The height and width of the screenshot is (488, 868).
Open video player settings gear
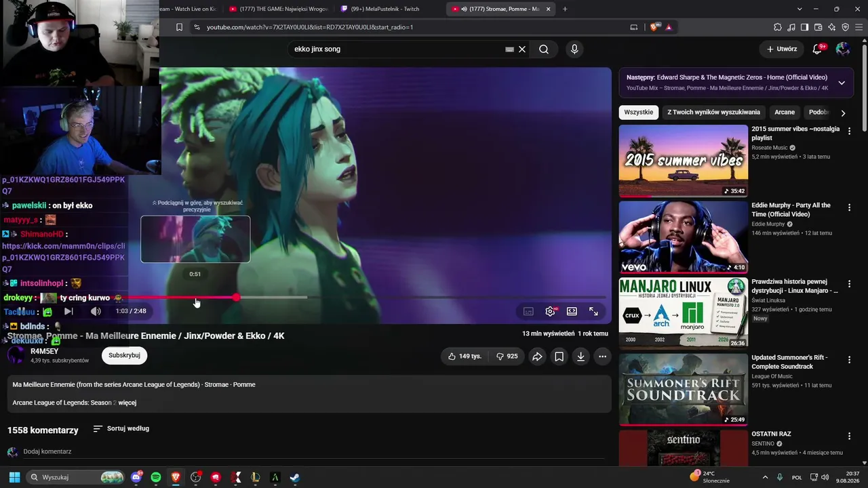(x=550, y=311)
